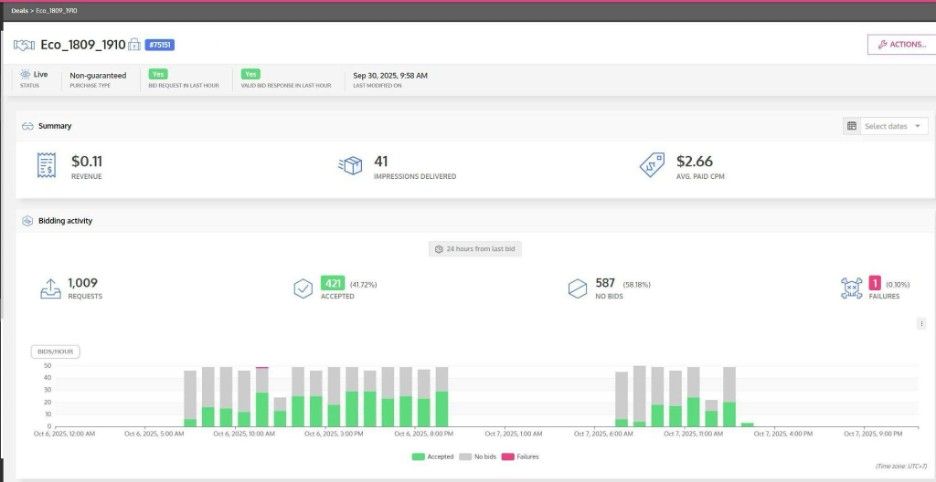This screenshot has height=482, width=936.
Task: Click the Impressions Delivered box icon
Action: click(350, 165)
